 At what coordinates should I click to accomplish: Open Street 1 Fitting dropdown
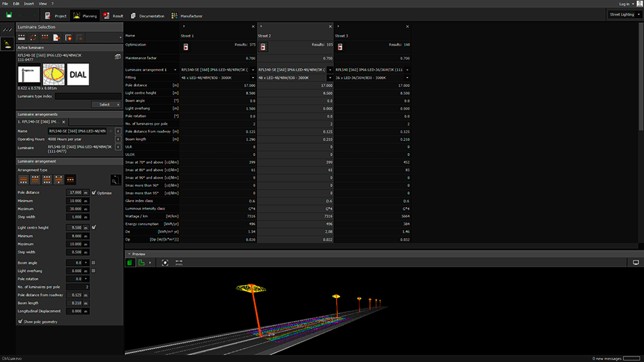[253, 78]
